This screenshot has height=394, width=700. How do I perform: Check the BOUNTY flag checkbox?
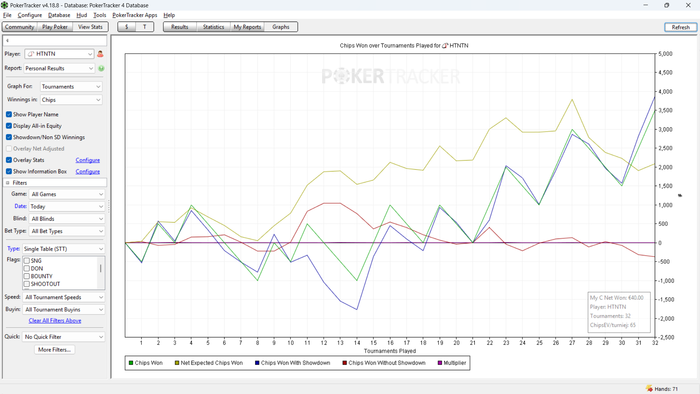pos(27,276)
